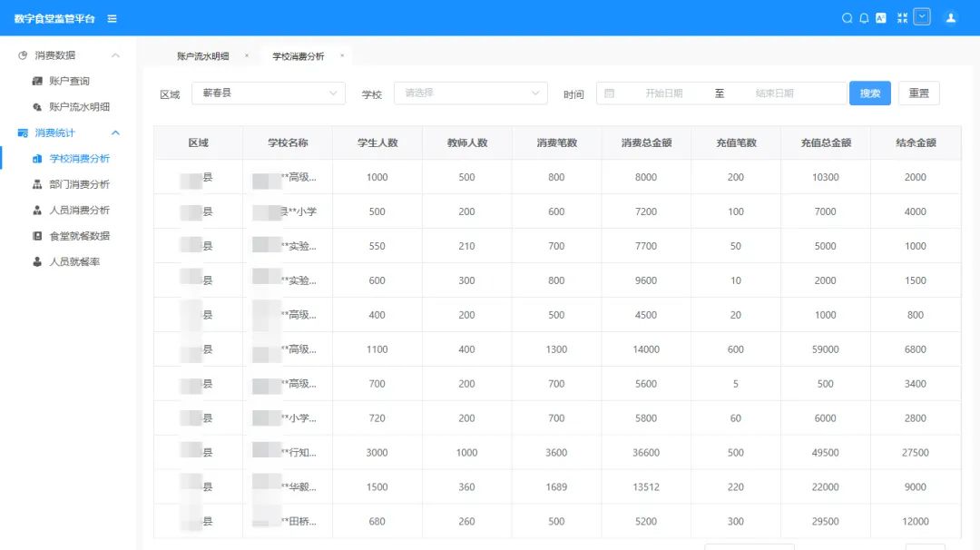Viewport: 980px width, 550px height.
Task: Click the 重置 button
Action: [x=918, y=93]
